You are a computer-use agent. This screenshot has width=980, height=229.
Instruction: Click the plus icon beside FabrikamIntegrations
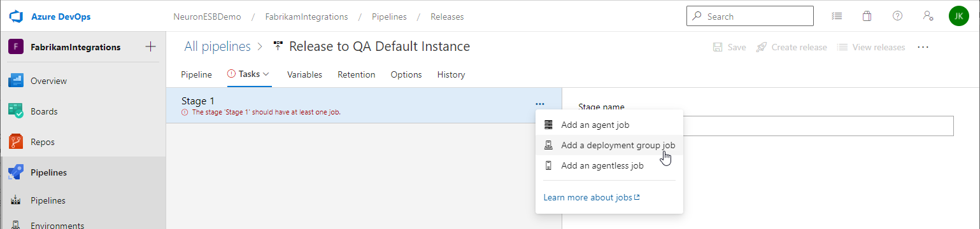pyautogui.click(x=150, y=46)
